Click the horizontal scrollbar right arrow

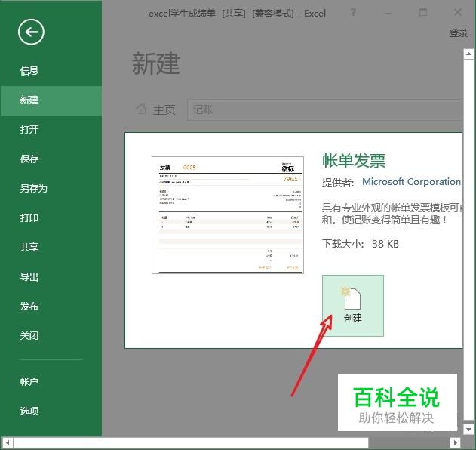tap(455, 442)
